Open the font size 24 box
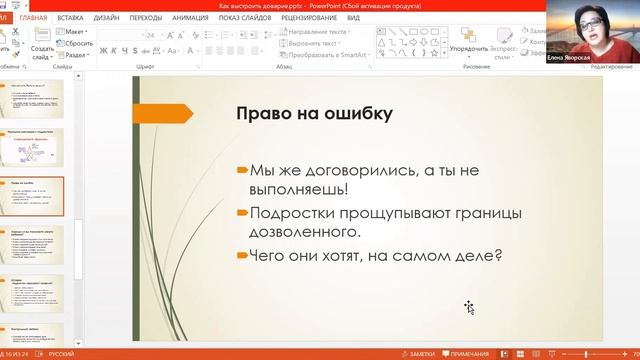Image resolution: width=640 pixels, height=360 pixels. [x=154, y=36]
